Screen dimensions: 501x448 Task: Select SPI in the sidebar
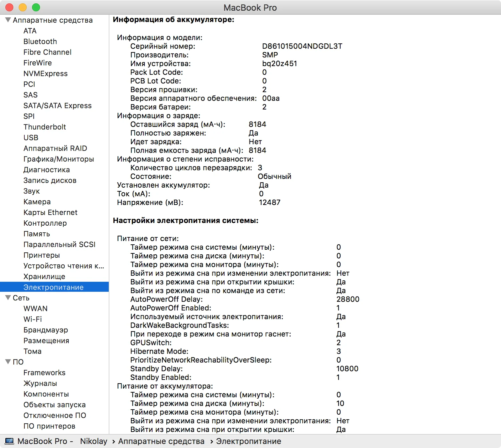(29, 116)
